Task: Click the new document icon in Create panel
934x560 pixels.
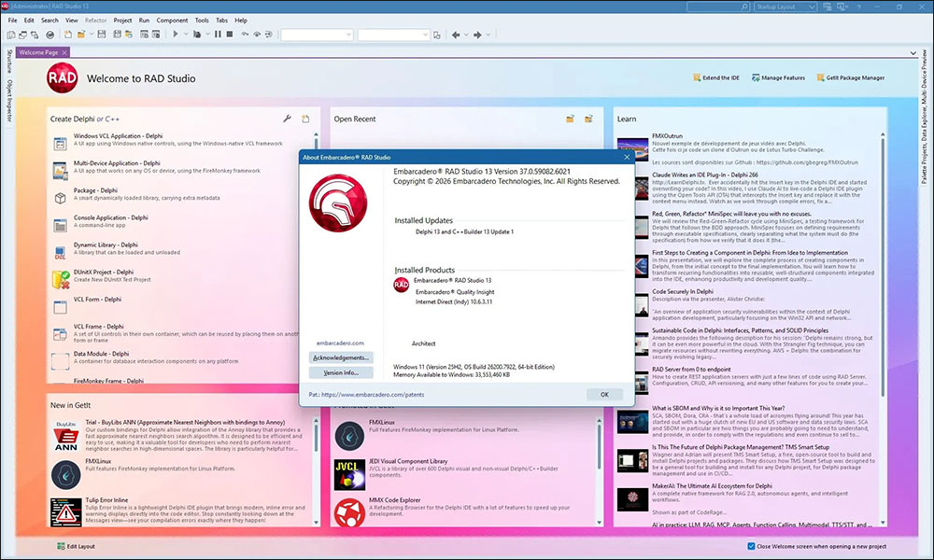Action: point(304,119)
